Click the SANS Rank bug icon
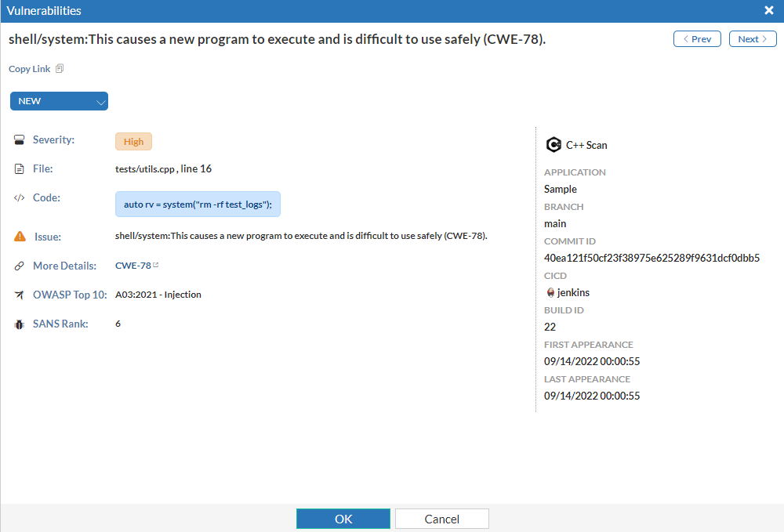784x532 pixels. [19, 324]
